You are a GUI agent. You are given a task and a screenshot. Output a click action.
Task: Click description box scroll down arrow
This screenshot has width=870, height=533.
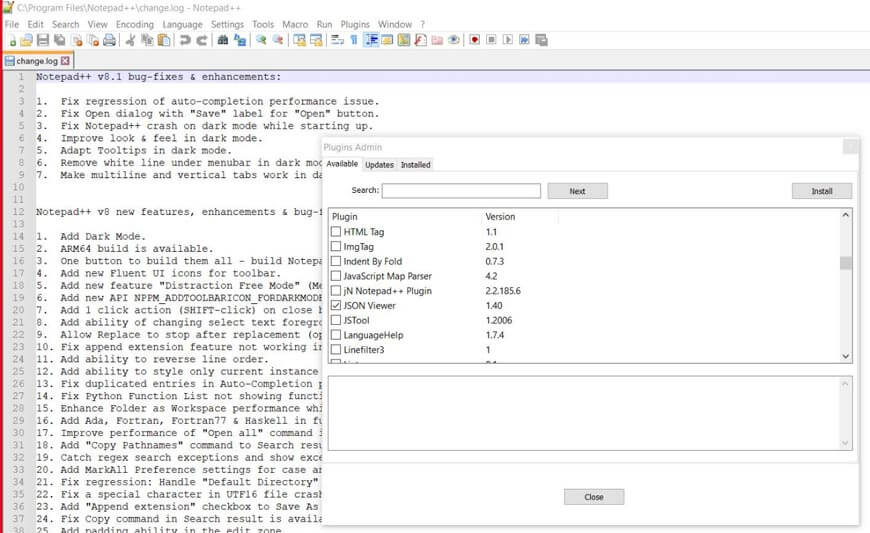tap(845, 443)
